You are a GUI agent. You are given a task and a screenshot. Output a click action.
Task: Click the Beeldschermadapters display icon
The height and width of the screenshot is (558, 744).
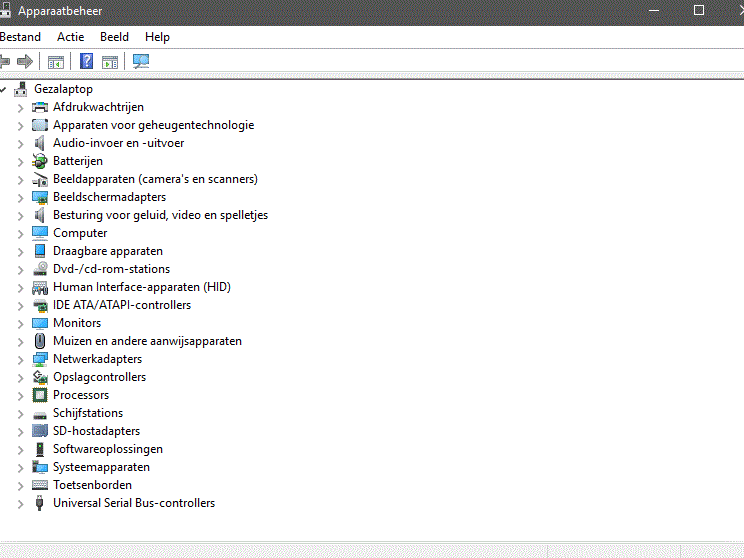pos(40,197)
